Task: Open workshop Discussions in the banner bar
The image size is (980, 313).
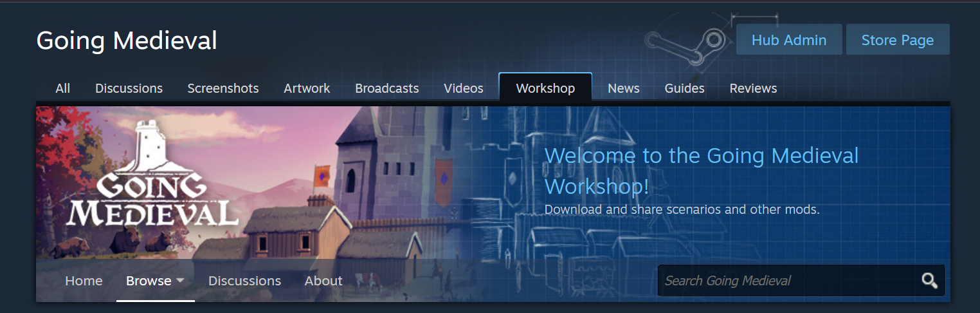Action: tap(244, 281)
